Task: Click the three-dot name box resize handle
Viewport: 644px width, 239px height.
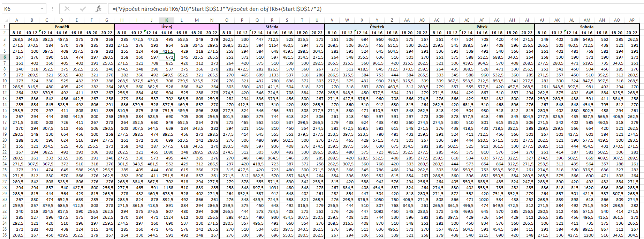Action: (52, 9)
